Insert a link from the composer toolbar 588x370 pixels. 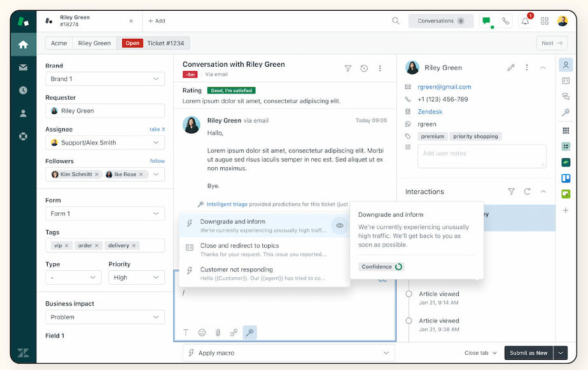point(234,332)
